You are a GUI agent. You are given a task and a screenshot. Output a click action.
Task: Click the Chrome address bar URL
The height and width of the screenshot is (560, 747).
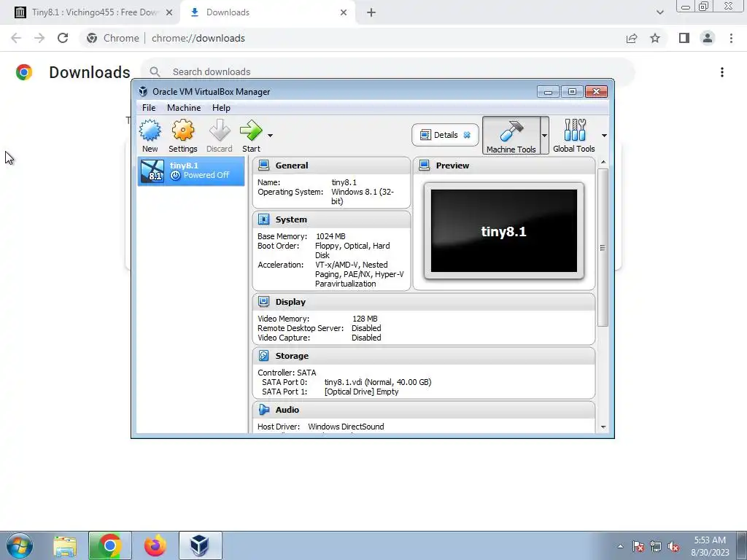[198, 38]
